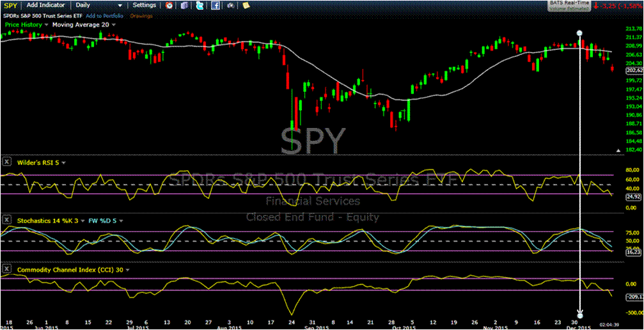Click the Drawings link
Viewport: 644px width, 330px height.
click(141, 16)
